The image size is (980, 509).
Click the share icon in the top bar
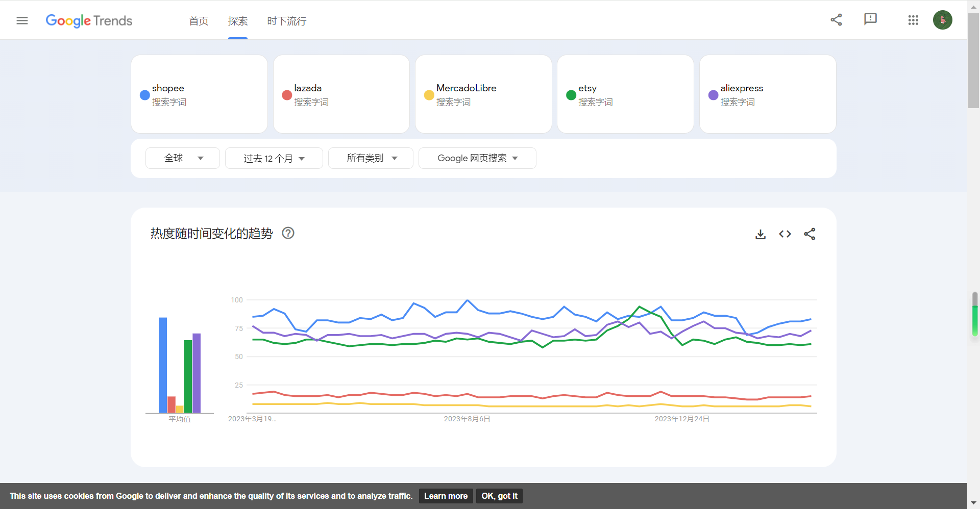click(836, 19)
